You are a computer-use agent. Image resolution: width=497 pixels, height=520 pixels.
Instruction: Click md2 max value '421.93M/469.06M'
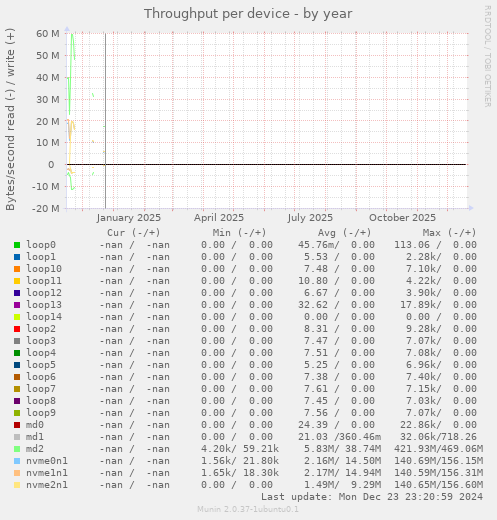coord(438,449)
